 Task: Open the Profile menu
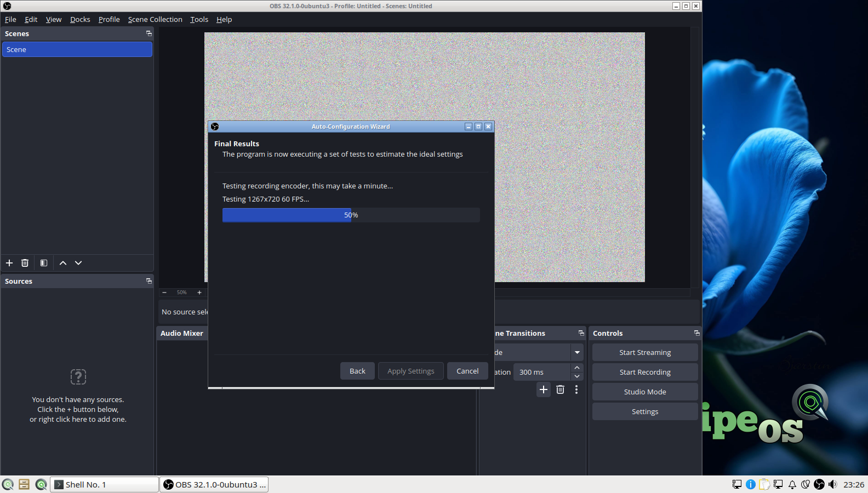click(x=109, y=19)
